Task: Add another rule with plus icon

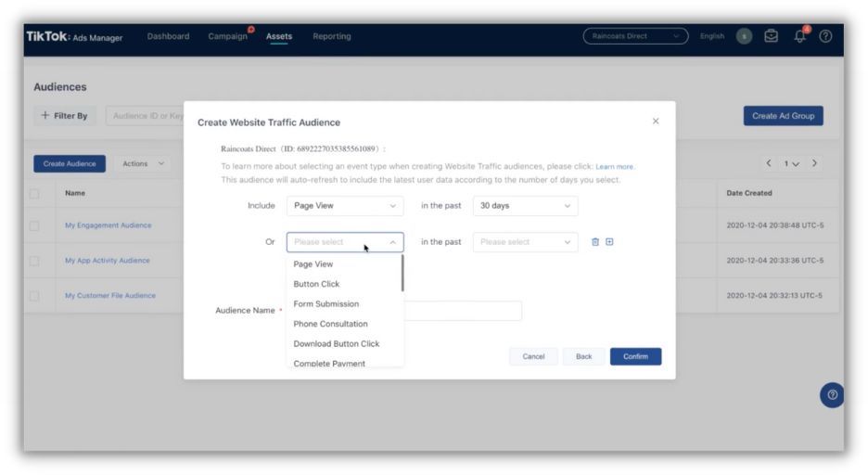Action: point(609,242)
